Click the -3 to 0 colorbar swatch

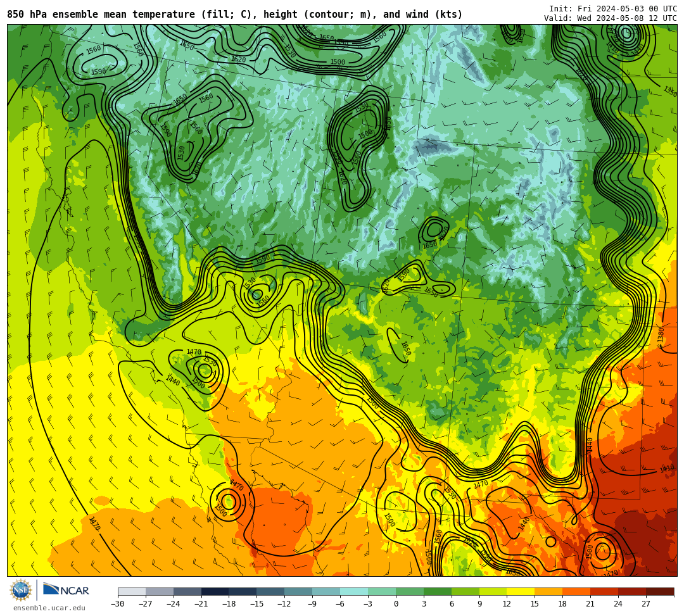(x=382, y=591)
